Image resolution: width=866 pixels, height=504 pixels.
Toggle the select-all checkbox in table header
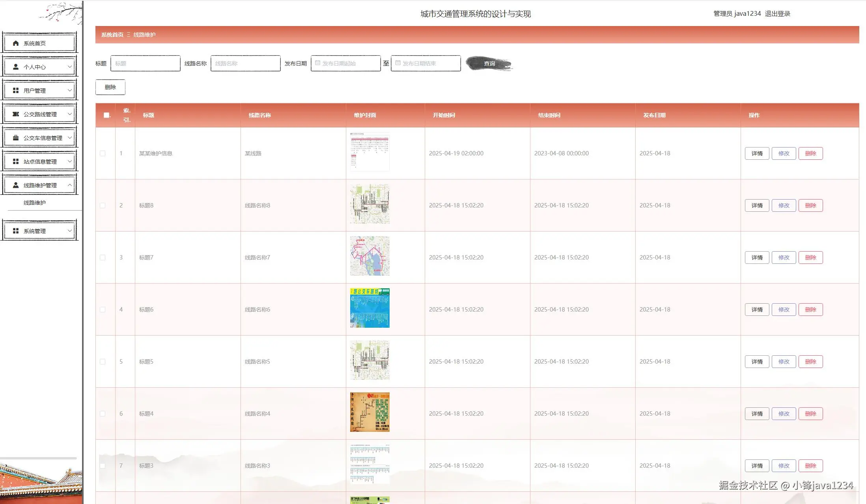106,115
